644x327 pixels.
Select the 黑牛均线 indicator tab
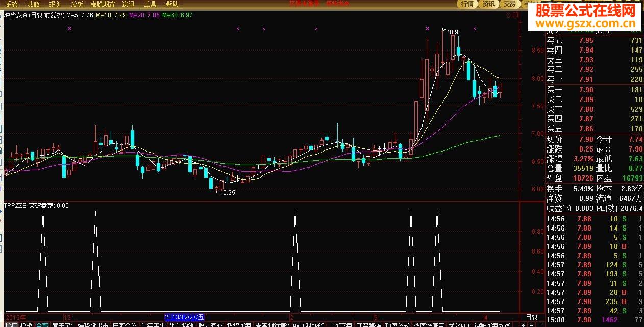[182, 324]
